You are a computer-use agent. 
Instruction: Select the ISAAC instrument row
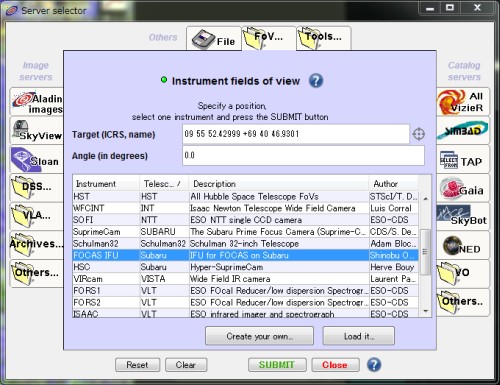[245, 313]
